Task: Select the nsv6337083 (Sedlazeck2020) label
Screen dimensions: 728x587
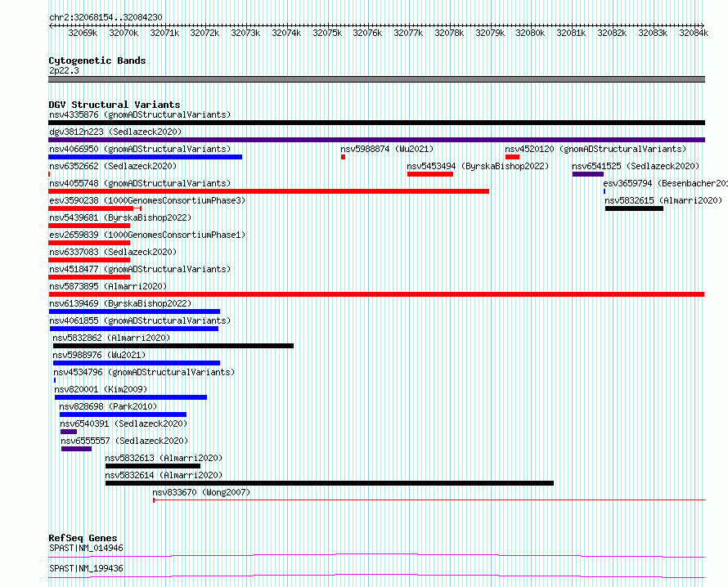Action: [113, 252]
